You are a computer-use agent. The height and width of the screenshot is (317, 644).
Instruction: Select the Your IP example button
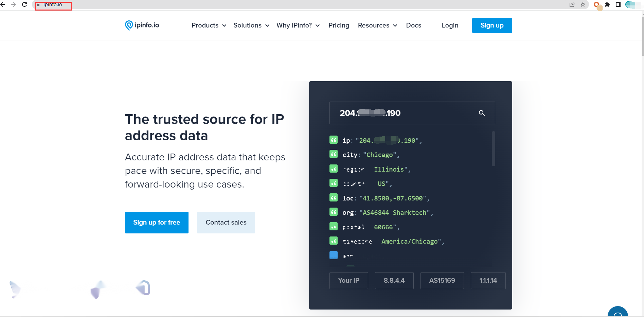point(348,281)
